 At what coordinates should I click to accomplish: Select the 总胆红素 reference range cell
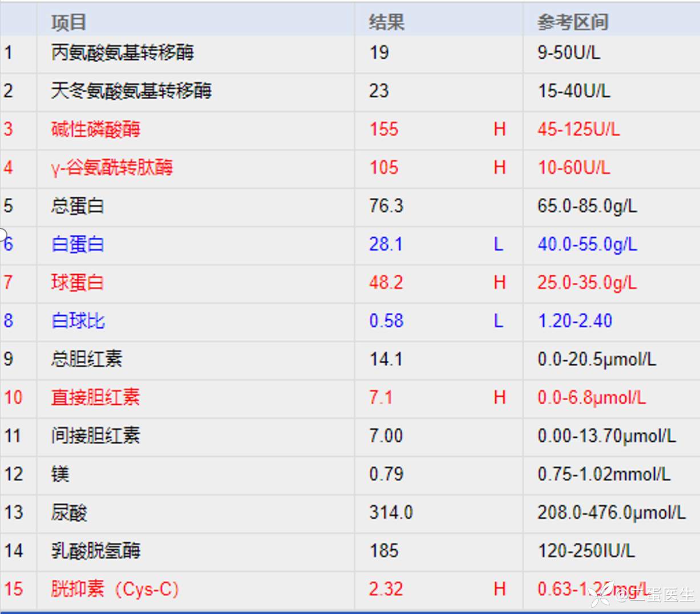[596, 359]
